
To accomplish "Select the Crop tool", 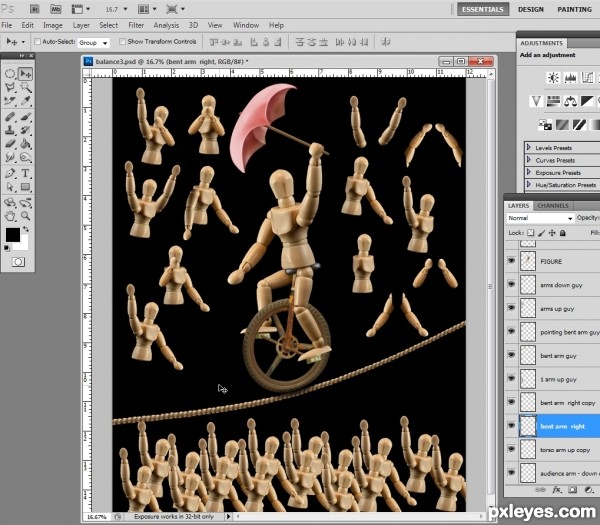I will tap(10, 101).
